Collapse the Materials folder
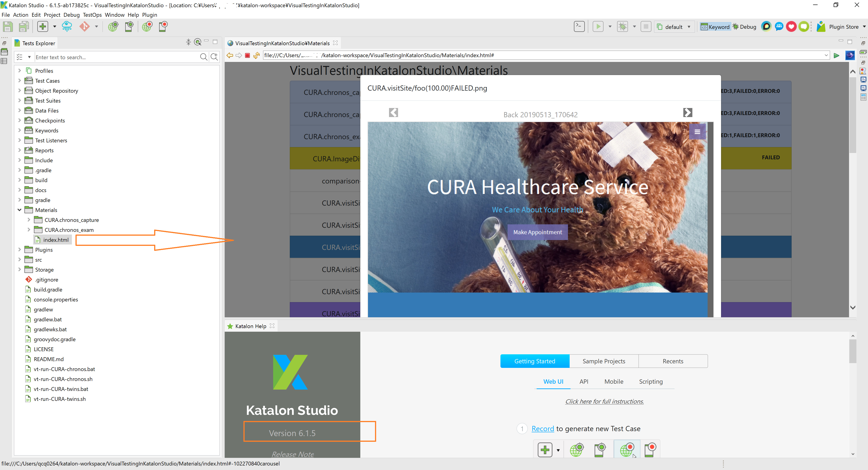868x470 pixels. 19,210
